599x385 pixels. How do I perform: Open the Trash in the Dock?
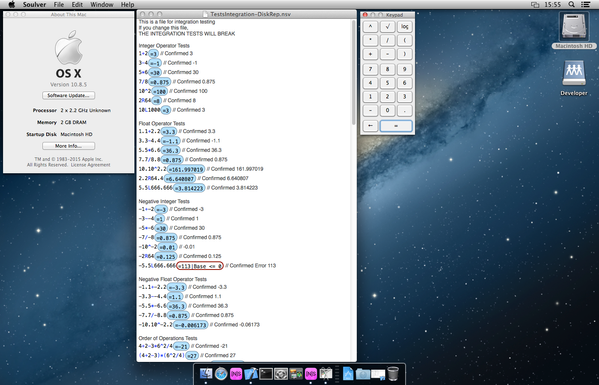point(393,373)
